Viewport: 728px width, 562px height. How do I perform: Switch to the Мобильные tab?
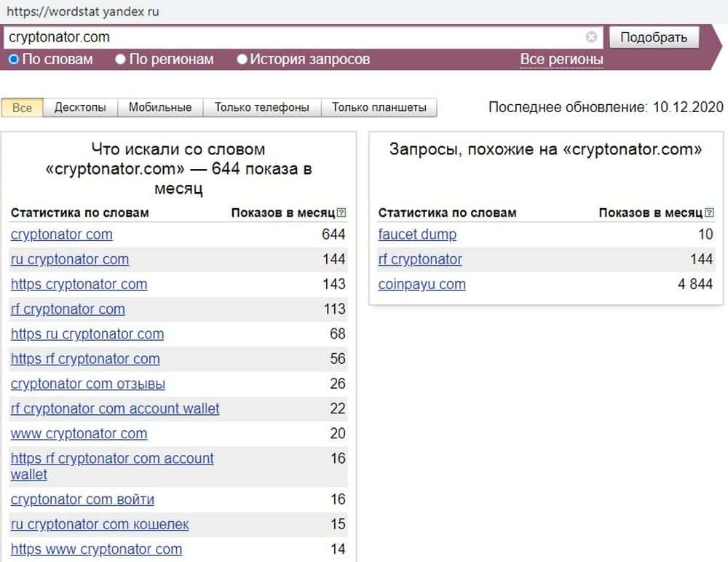point(160,108)
